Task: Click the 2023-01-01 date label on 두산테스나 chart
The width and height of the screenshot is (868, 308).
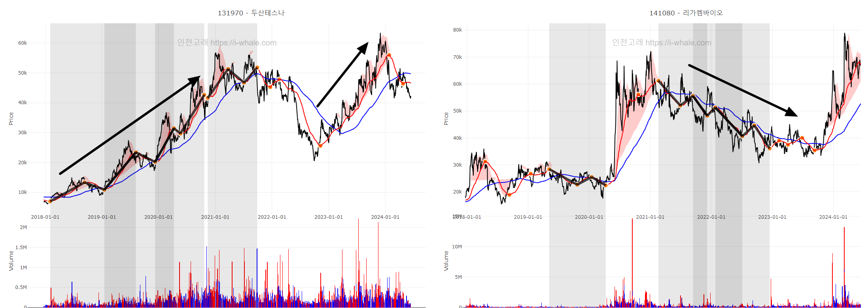Action: (329, 217)
